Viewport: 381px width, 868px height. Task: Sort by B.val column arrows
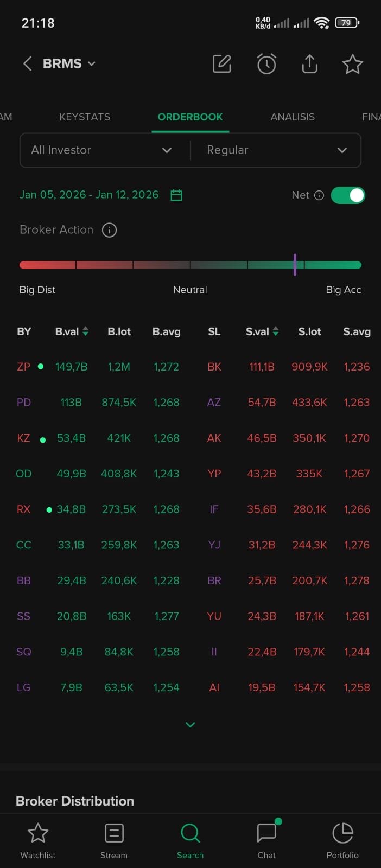[85, 331]
